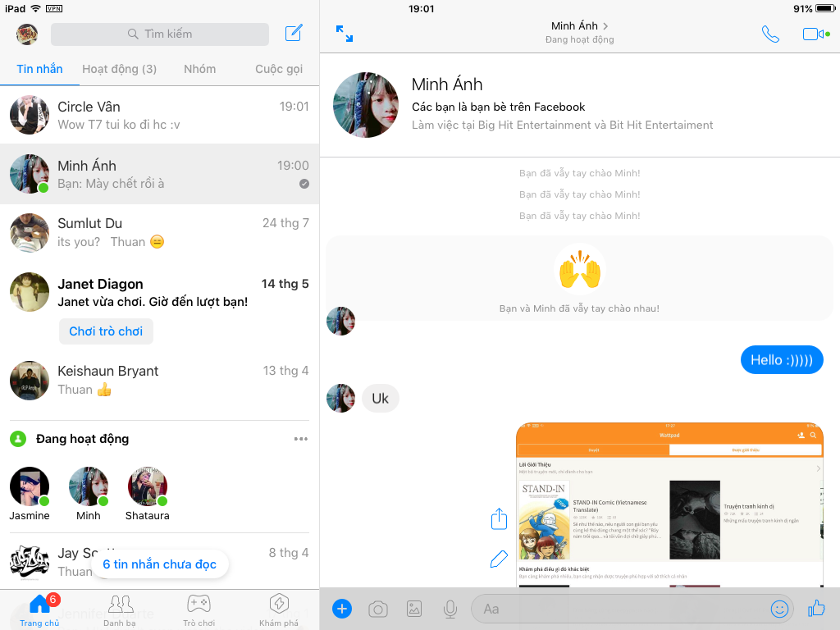Open the Minh Ánh conversation in the list
840x630 pixels.
coord(160,174)
